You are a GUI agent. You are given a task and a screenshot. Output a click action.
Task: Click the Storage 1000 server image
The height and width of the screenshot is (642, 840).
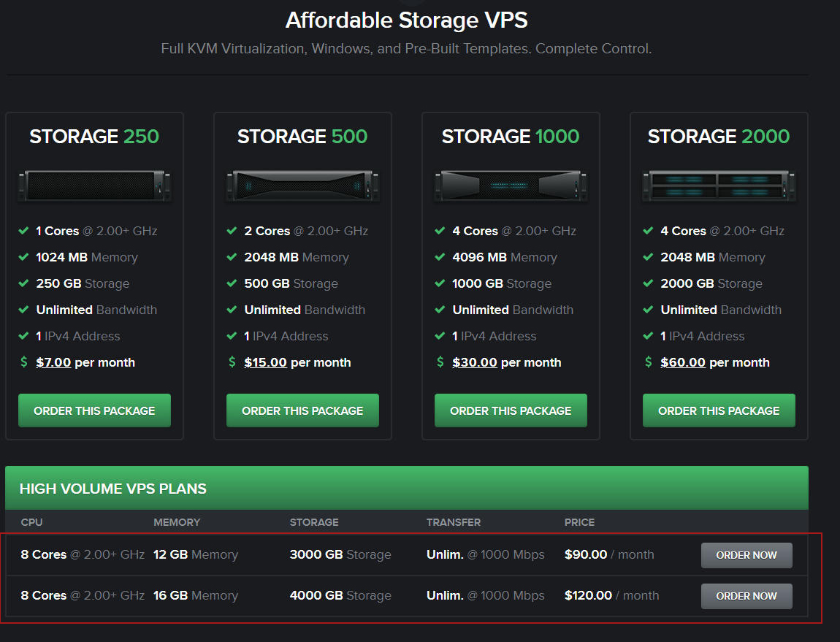click(511, 186)
